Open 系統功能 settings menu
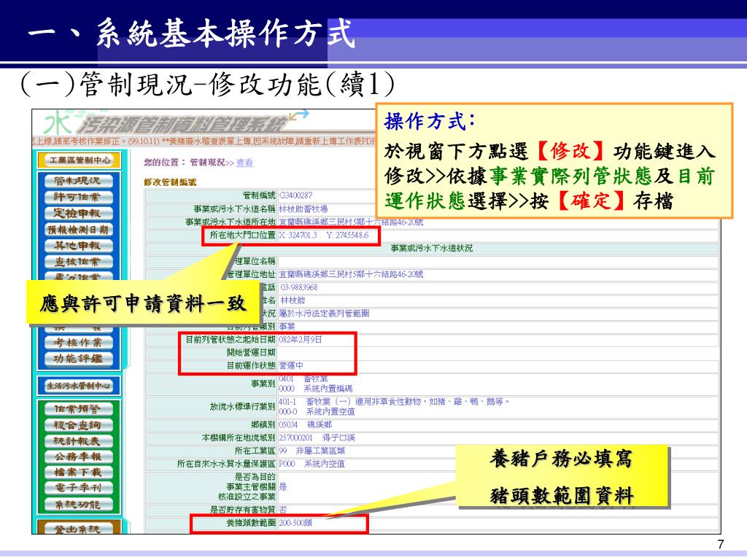Image resolution: width=747 pixels, height=560 pixels. coord(79,505)
